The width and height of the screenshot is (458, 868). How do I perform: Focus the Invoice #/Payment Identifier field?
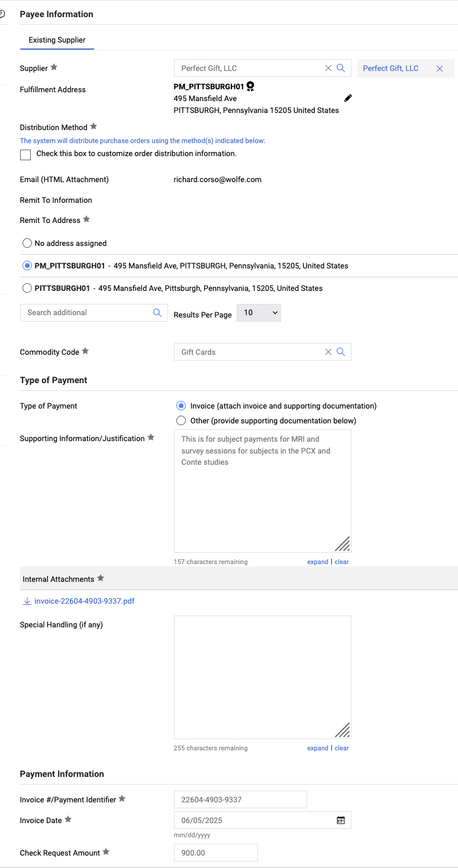pyautogui.click(x=240, y=799)
